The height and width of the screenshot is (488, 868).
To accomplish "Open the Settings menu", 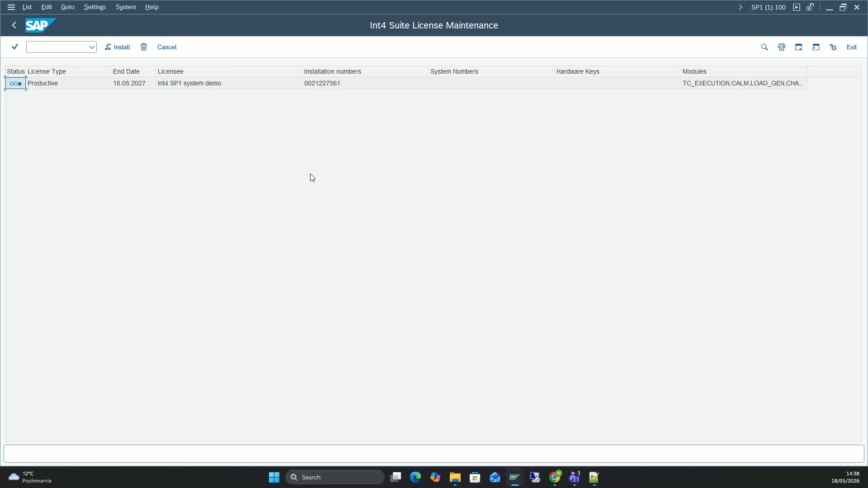I will pos(95,7).
